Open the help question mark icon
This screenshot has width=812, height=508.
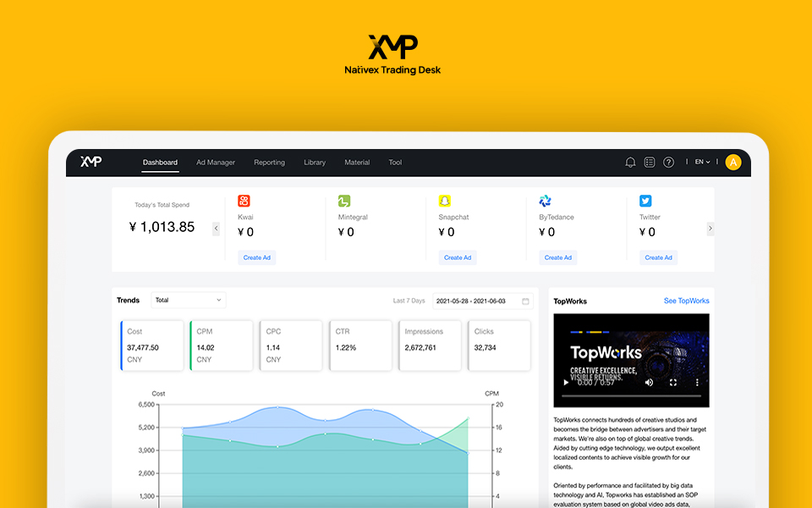coord(668,163)
